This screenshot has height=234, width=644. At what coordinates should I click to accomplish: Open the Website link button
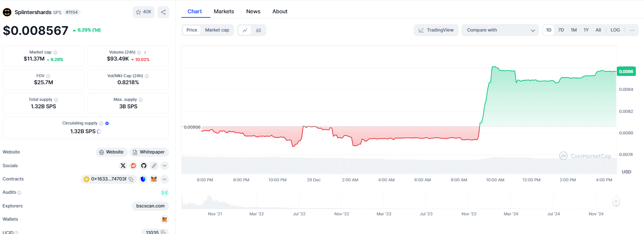point(111,152)
